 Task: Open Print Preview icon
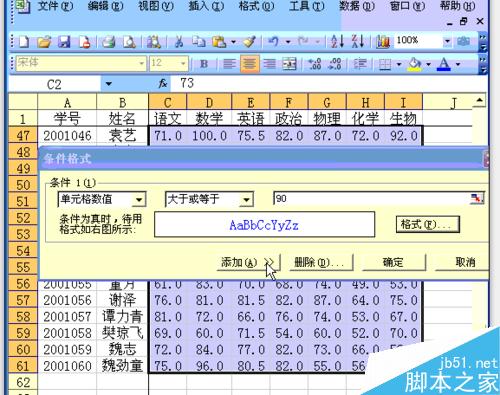coord(129,42)
